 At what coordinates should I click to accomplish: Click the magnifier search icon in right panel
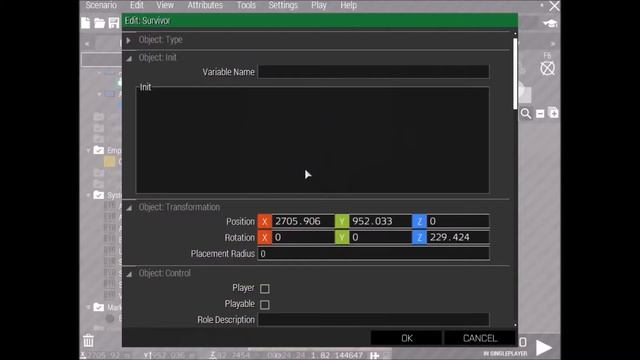tap(526, 113)
